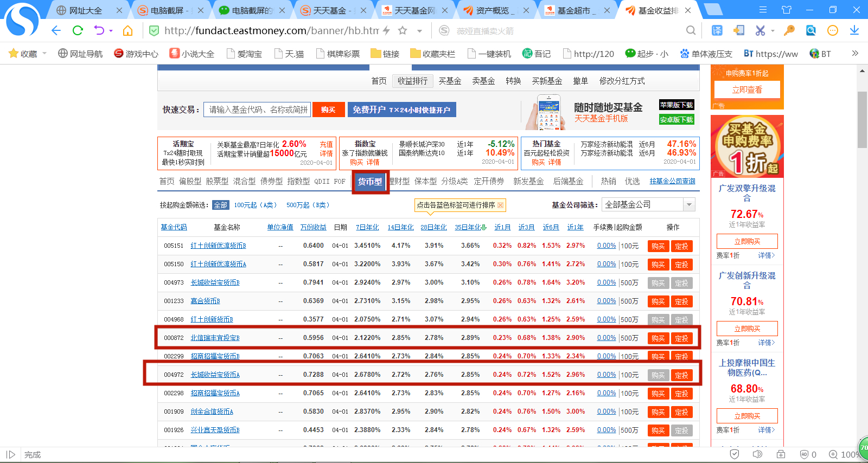Open the translate (译) toolbar icon

click(717, 31)
